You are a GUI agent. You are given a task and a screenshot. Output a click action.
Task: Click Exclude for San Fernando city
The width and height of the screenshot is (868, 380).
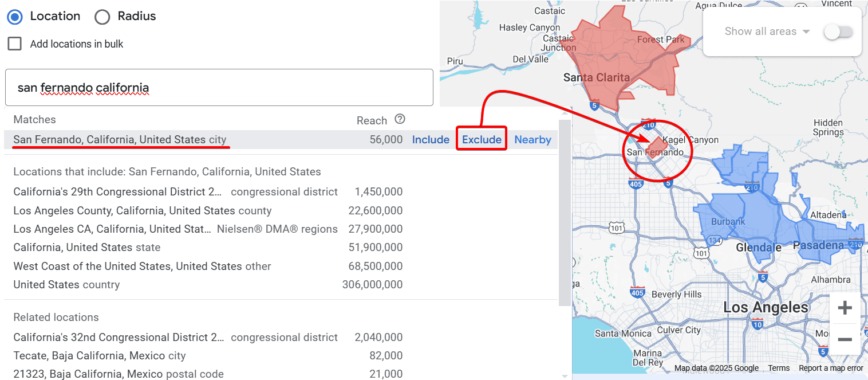pyautogui.click(x=481, y=139)
